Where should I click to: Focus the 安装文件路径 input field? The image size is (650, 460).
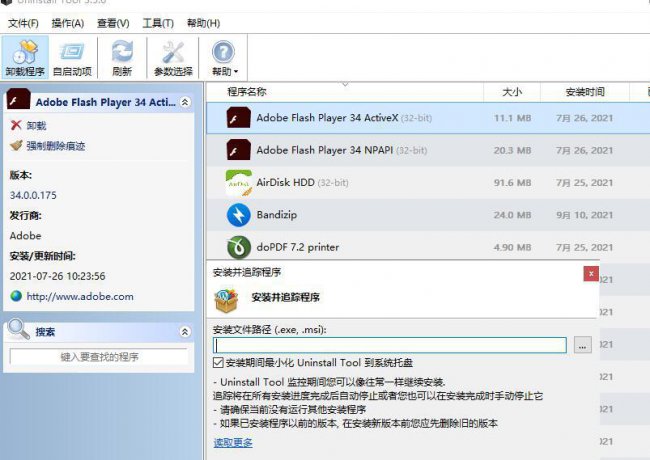click(x=390, y=345)
